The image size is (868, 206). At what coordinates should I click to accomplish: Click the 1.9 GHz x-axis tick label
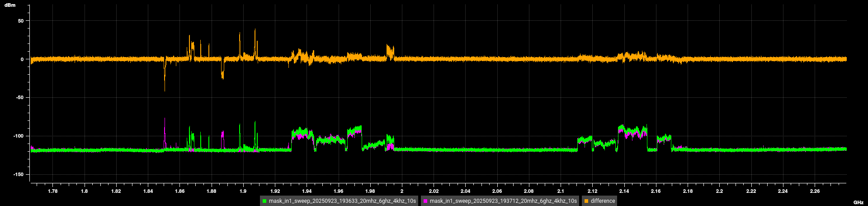[243, 191]
